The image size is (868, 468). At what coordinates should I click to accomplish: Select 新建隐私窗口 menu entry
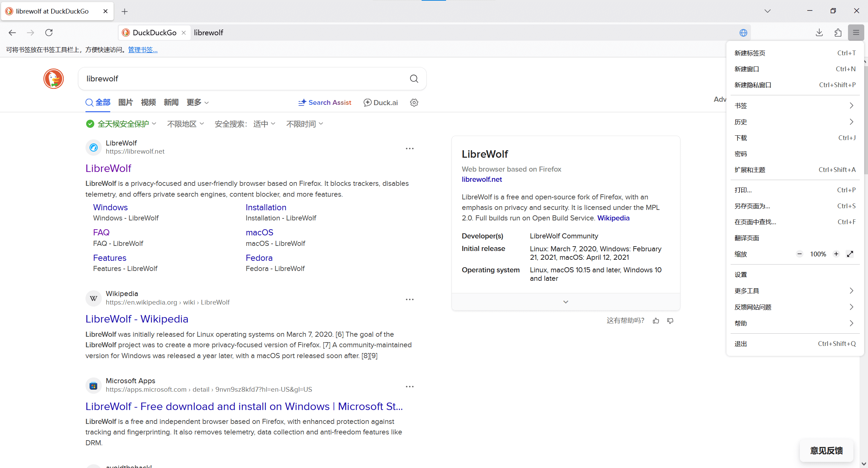(x=753, y=85)
